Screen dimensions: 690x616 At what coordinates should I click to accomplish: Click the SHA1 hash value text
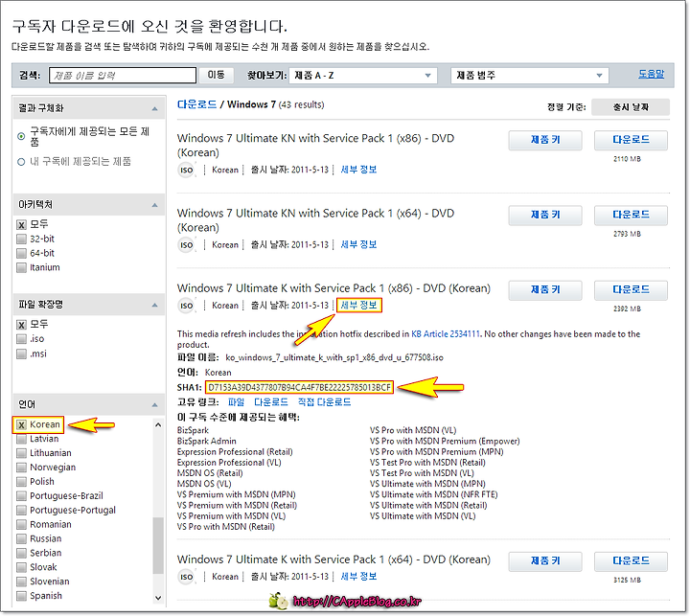tap(299, 387)
